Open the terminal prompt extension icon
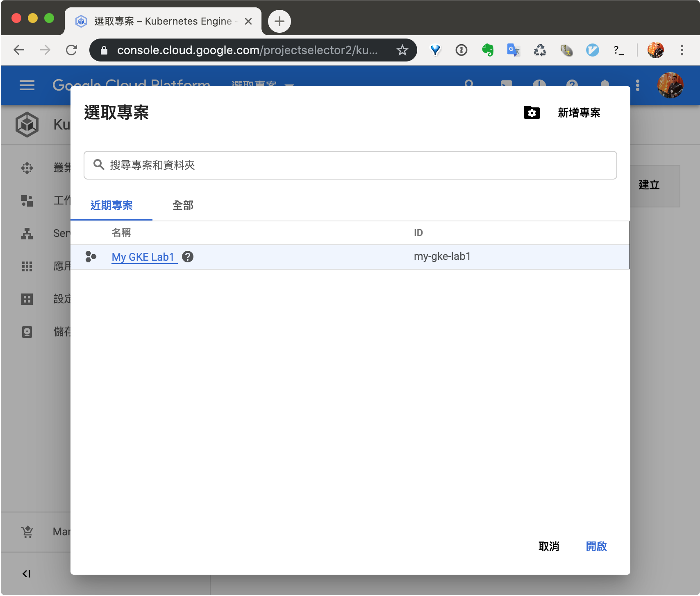 point(618,50)
